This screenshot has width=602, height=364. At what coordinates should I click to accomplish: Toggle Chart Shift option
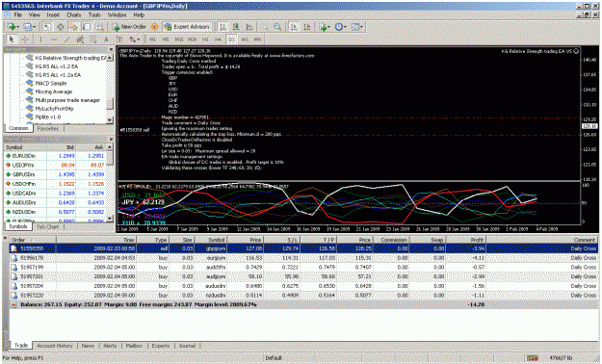(307, 27)
